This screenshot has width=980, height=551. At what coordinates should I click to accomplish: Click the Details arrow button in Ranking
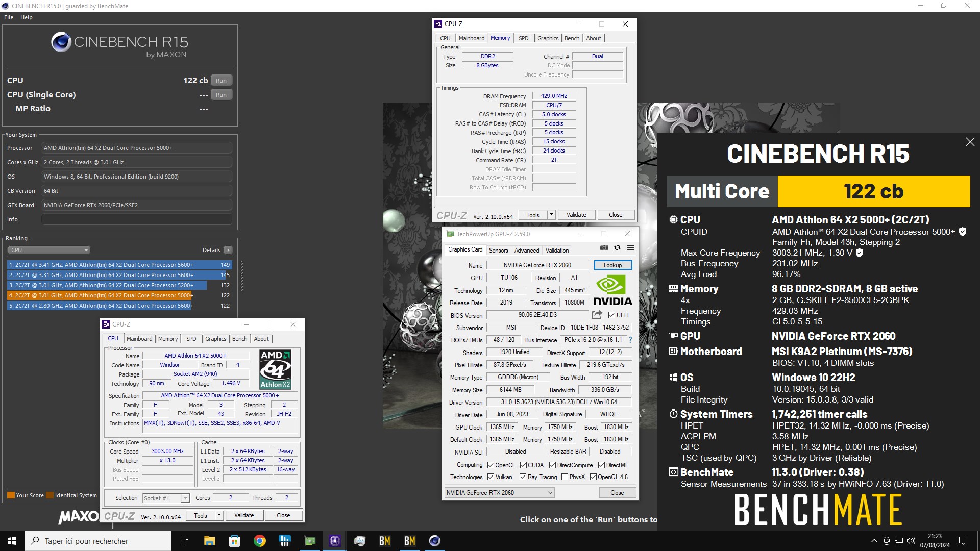[228, 250]
